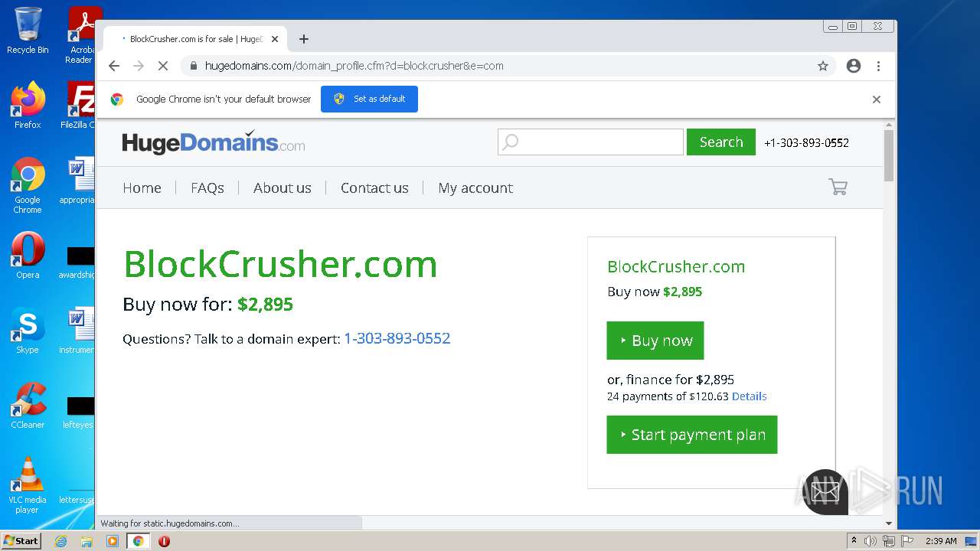This screenshot has height=551, width=980.
Task: Click the taskbar clock showing 2:39 AM
Action: (941, 541)
